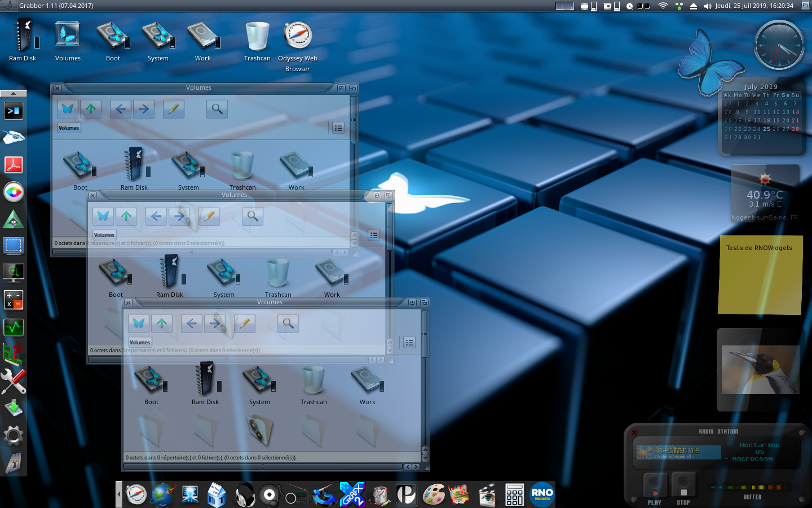Click the Volumes path button in rearmost window
This screenshot has width=812, height=508.
69,128
